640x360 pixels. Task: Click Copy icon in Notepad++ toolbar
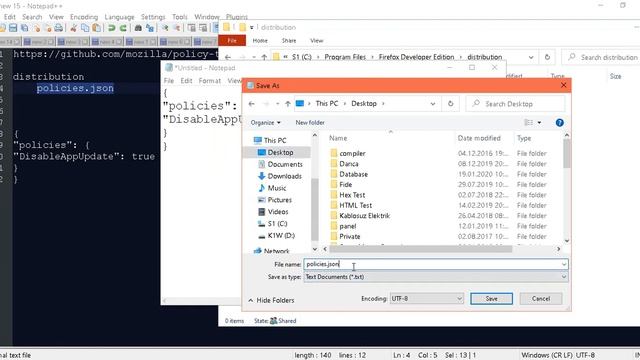click(85, 28)
